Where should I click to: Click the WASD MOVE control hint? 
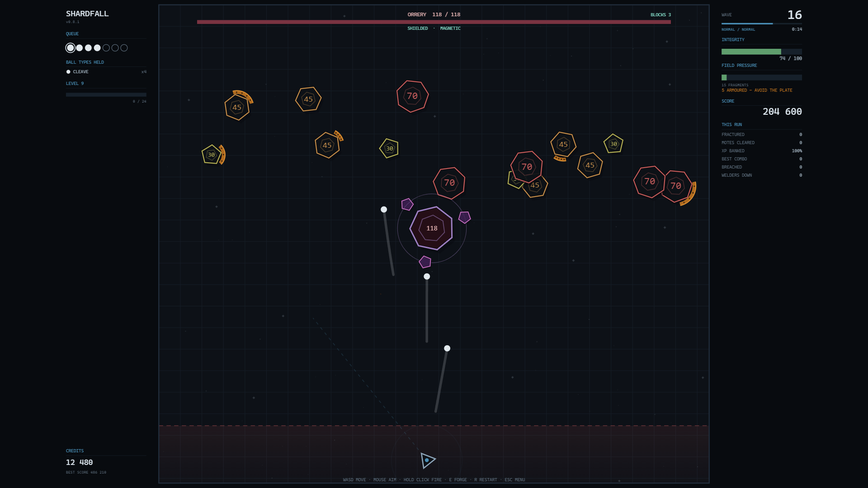[x=354, y=480]
